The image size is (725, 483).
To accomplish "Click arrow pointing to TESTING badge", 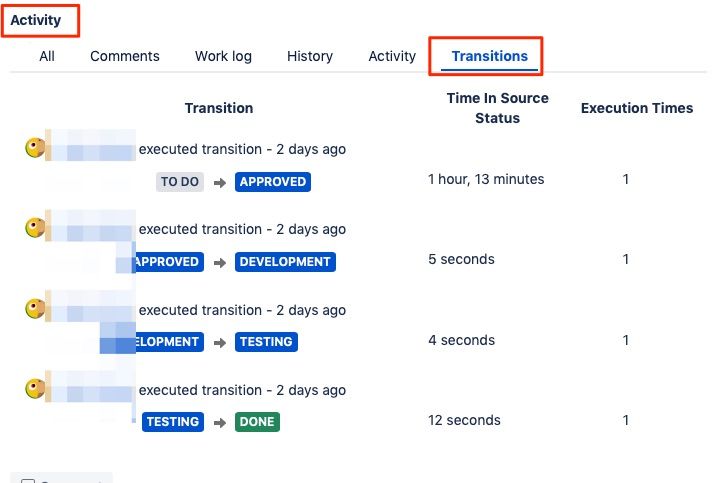I will (220, 342).
